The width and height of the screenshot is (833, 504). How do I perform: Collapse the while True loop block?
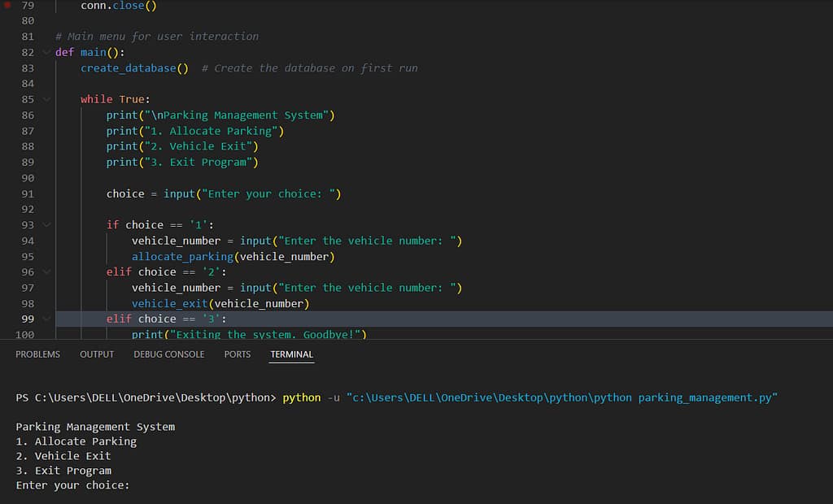46,99
